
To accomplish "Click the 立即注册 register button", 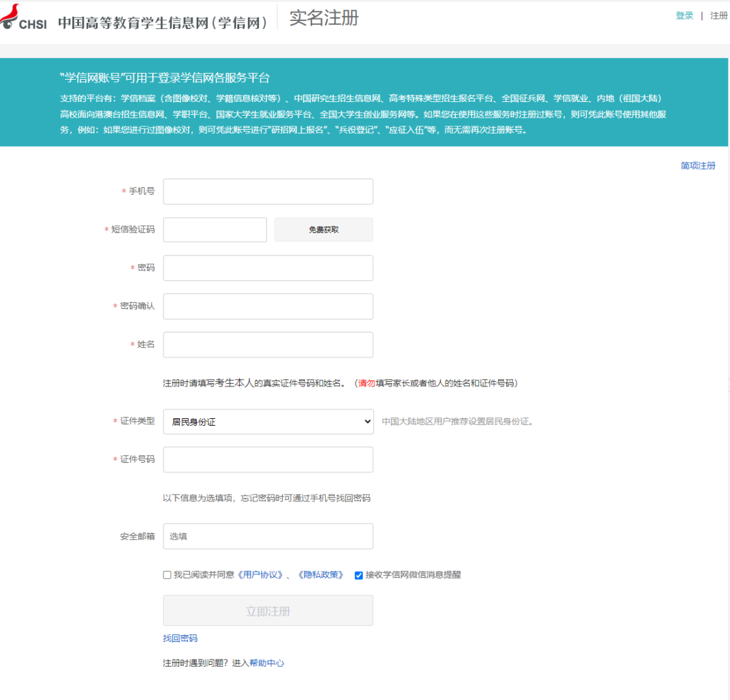I will [268, 609].
